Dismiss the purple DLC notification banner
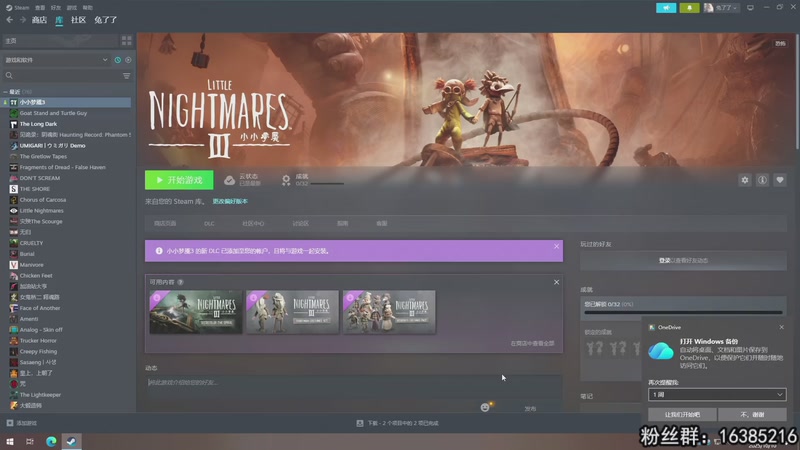The height and width of the screenshot is (450, 800). coord(557,246)
